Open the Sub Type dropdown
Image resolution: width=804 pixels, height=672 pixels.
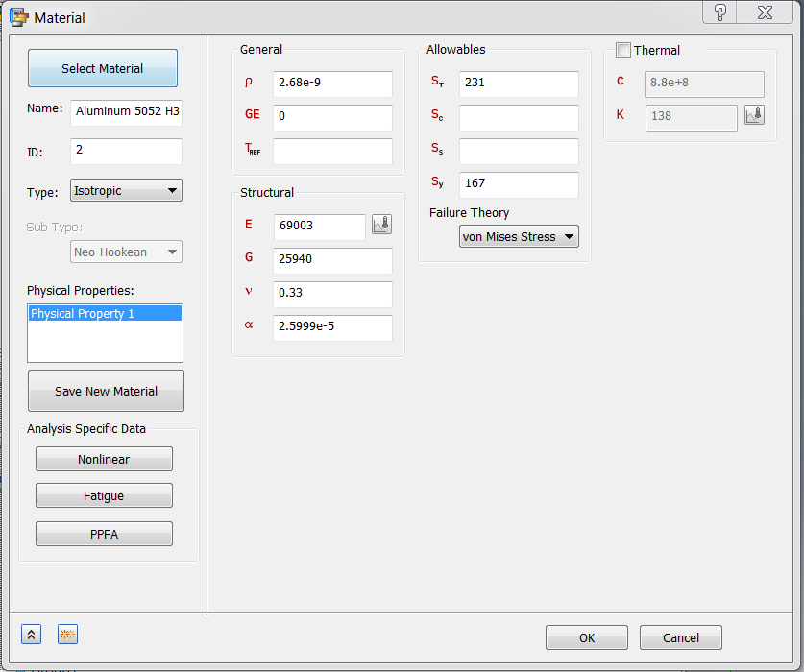[126, 251]
